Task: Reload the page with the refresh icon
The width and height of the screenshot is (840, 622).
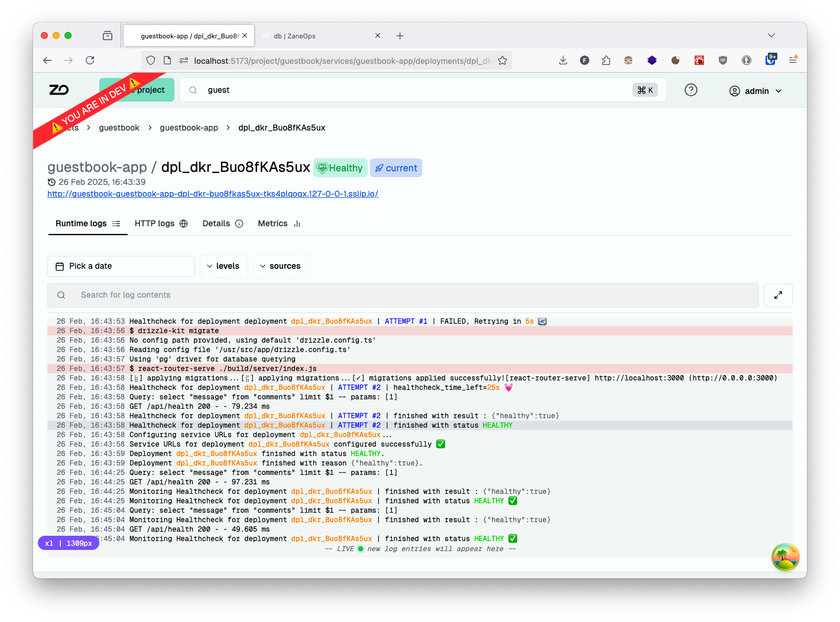Action: click(90, 60)
